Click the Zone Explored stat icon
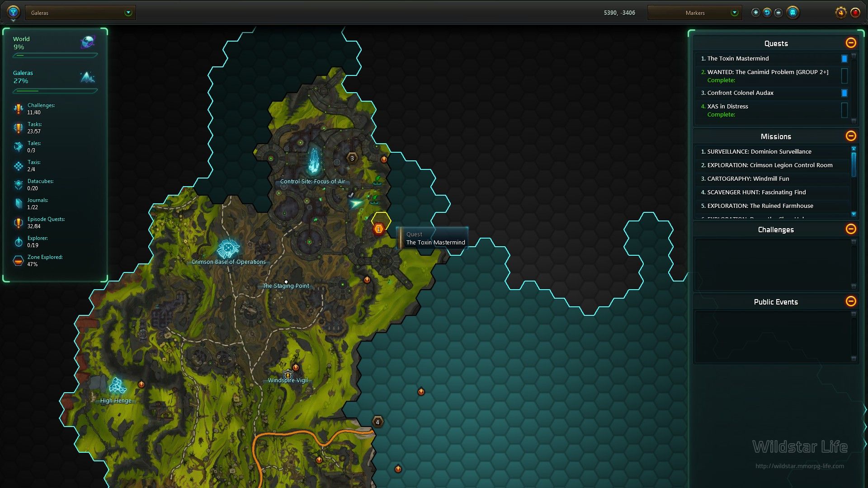The height and width of the screenshot is (488, 868). (18, 261)
